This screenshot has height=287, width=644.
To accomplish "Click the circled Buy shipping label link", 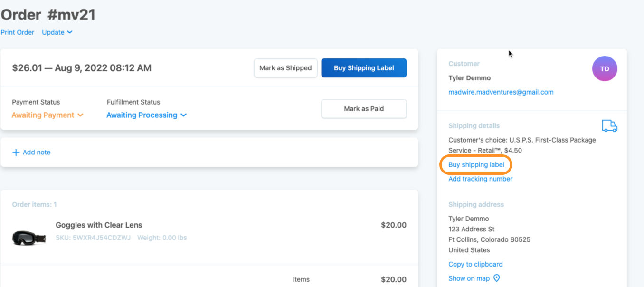I will point(476,165).
